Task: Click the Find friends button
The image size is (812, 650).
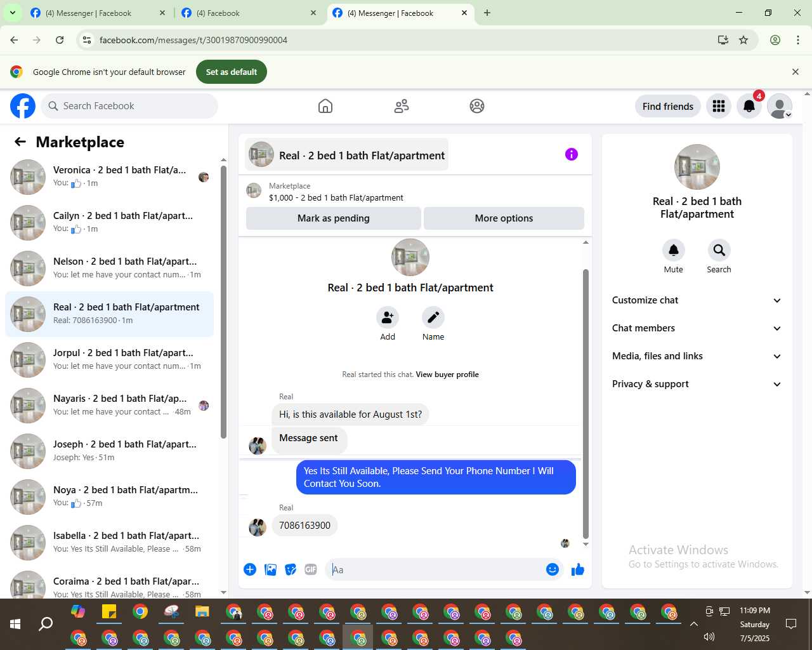Action: (668, 106)
